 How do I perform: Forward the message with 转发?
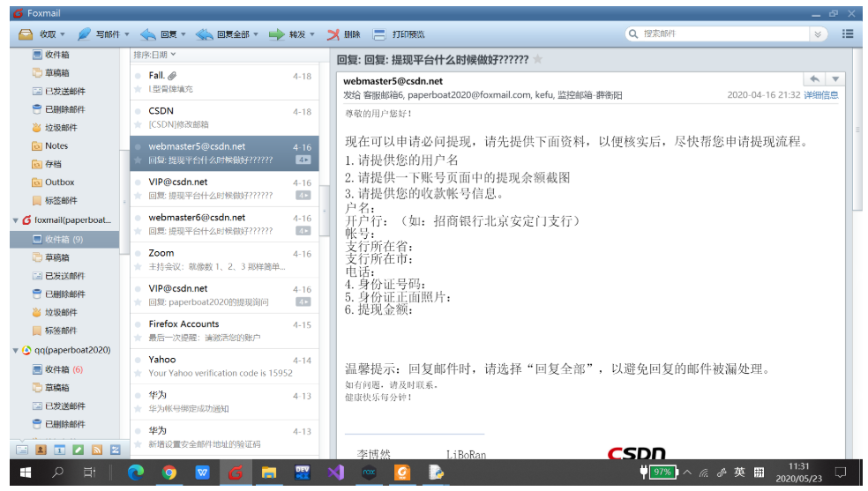coord(288,34)
